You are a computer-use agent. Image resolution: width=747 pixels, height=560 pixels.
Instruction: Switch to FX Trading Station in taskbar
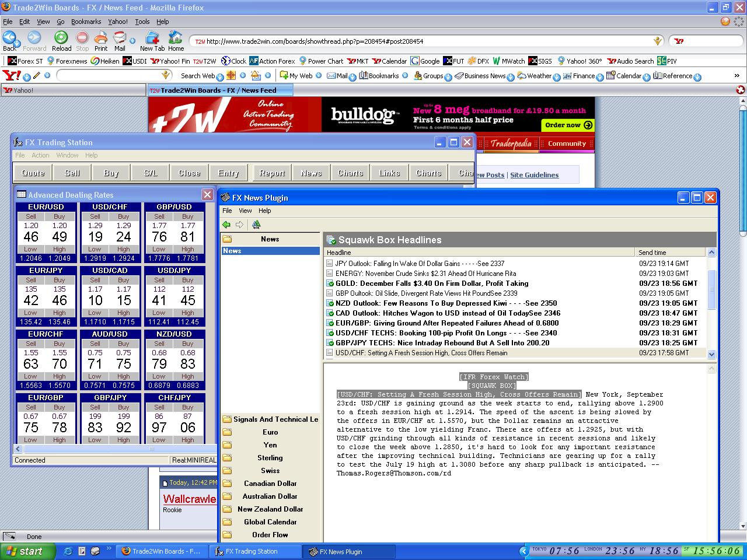pos(256,551)
